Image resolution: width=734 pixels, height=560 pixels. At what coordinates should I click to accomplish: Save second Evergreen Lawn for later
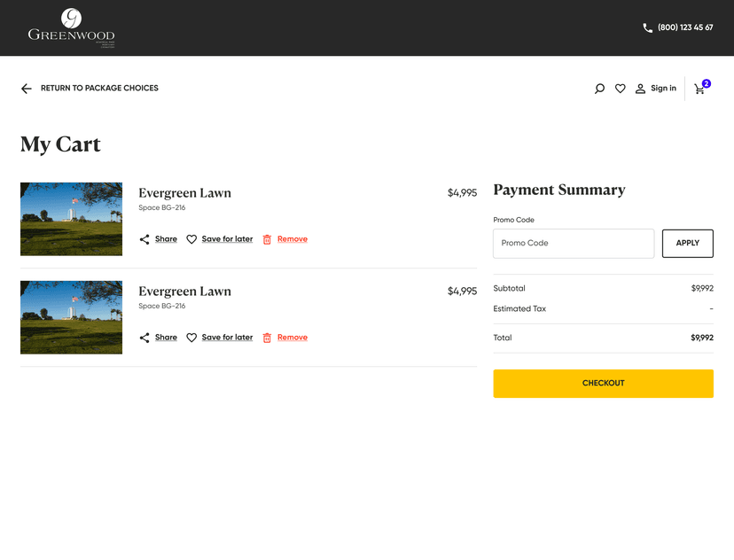tap(227, 338)
